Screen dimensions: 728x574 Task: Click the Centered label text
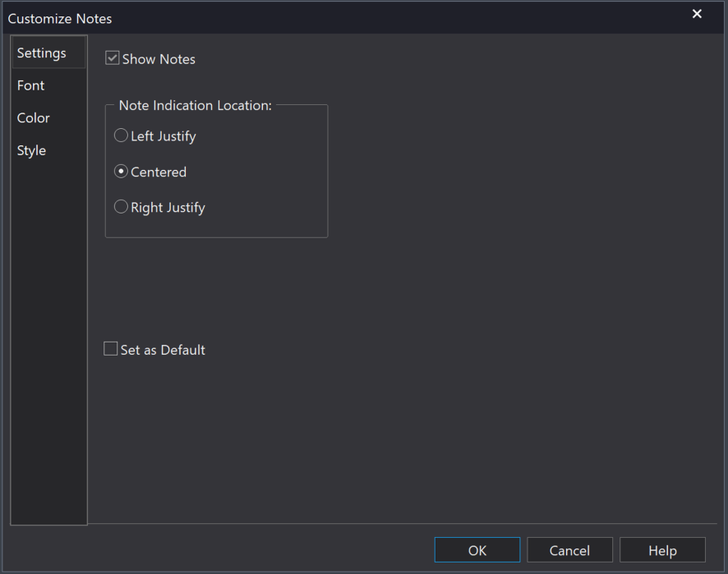(x=159, y=172)
